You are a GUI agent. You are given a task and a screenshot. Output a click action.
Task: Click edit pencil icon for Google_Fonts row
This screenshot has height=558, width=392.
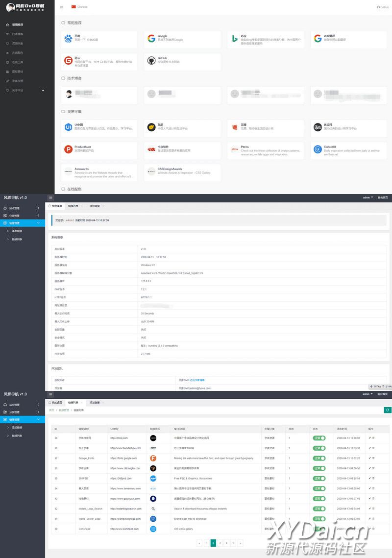(369, 458)
